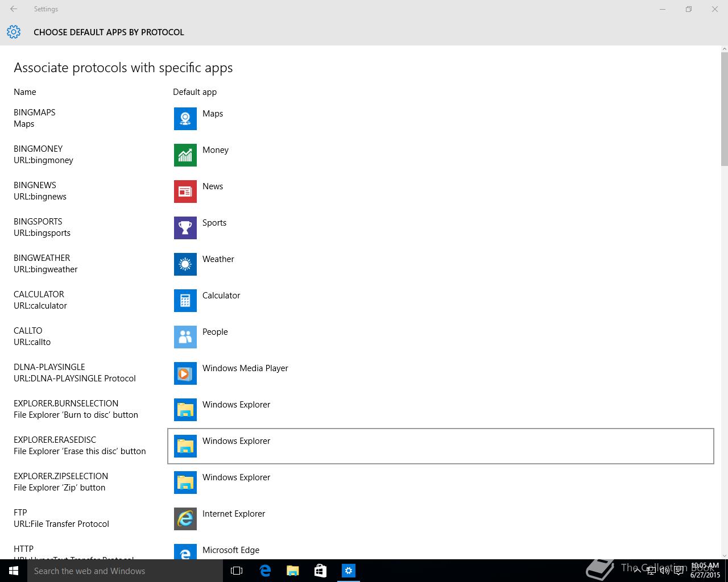Click the BINGSPORTS protocol name
Image resolution: width=728 pixels, height=582 pixels.
pos(38,222)
